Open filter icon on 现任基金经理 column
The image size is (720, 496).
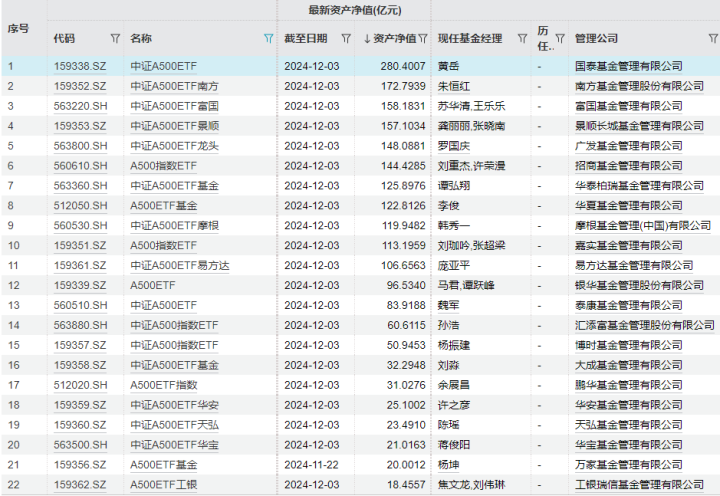[x=522, y=39]
